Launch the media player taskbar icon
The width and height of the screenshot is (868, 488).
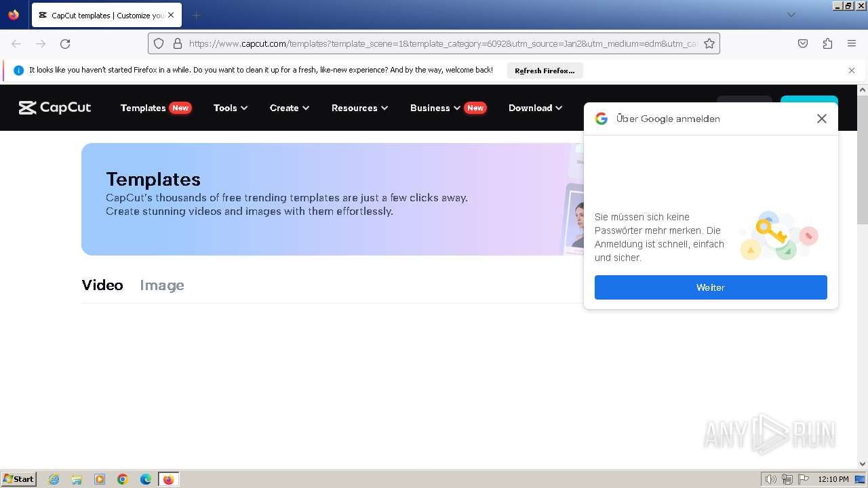100,479
